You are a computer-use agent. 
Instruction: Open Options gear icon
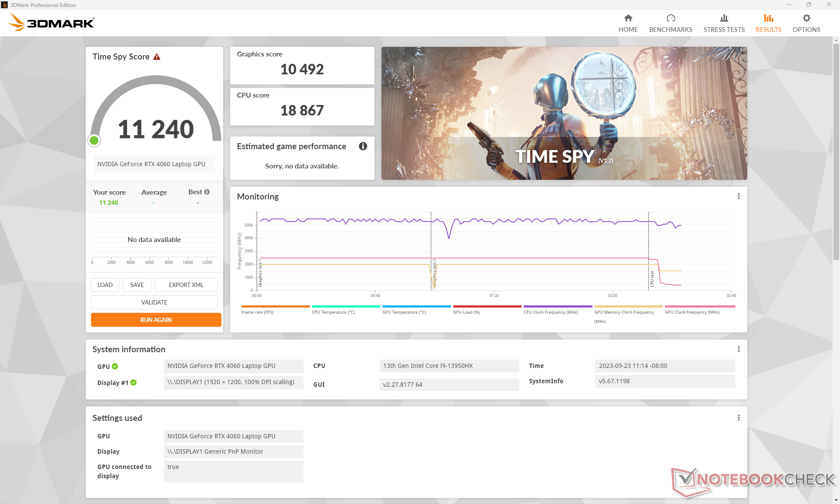(806, 18)
